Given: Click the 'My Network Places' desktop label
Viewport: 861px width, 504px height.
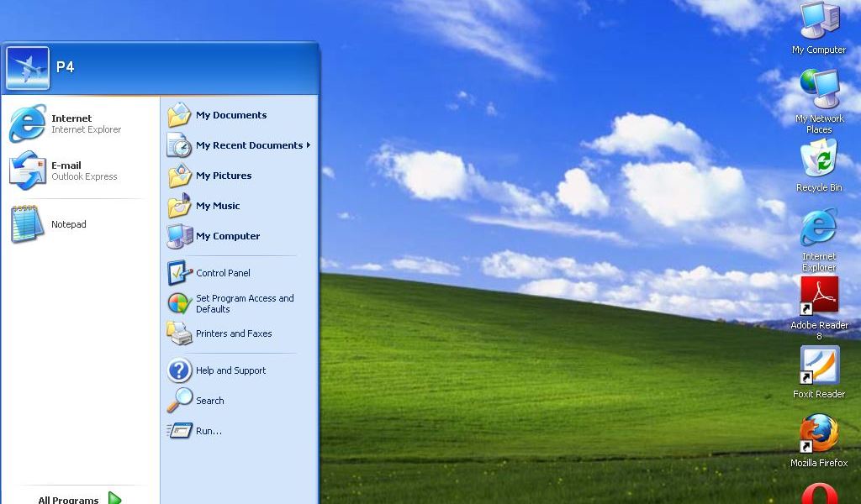Looking at the screenshot, I should 819,124.
